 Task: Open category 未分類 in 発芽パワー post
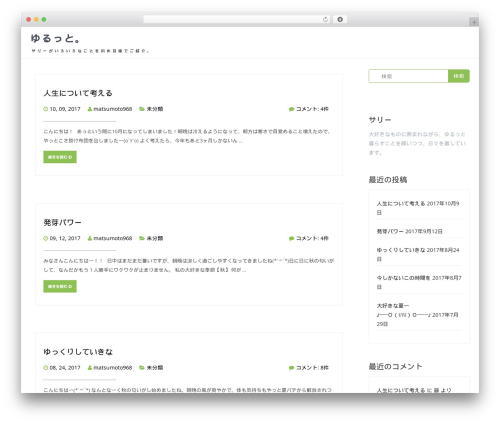point(155,238)
